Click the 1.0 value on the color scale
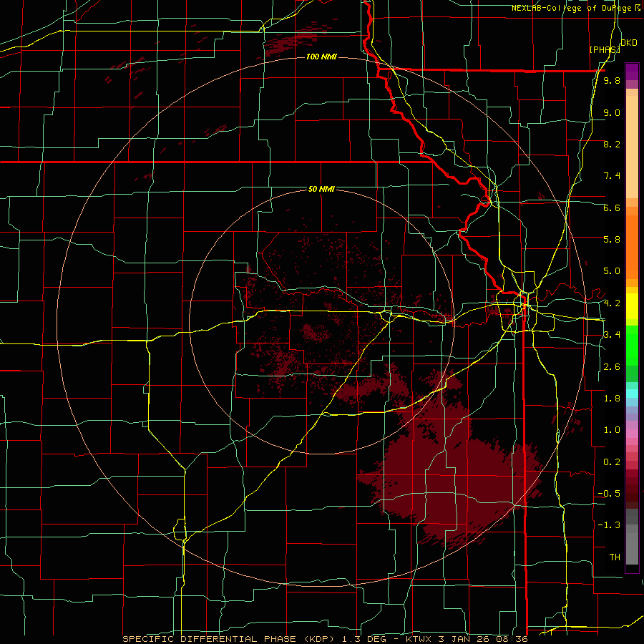 coord(612,430)
